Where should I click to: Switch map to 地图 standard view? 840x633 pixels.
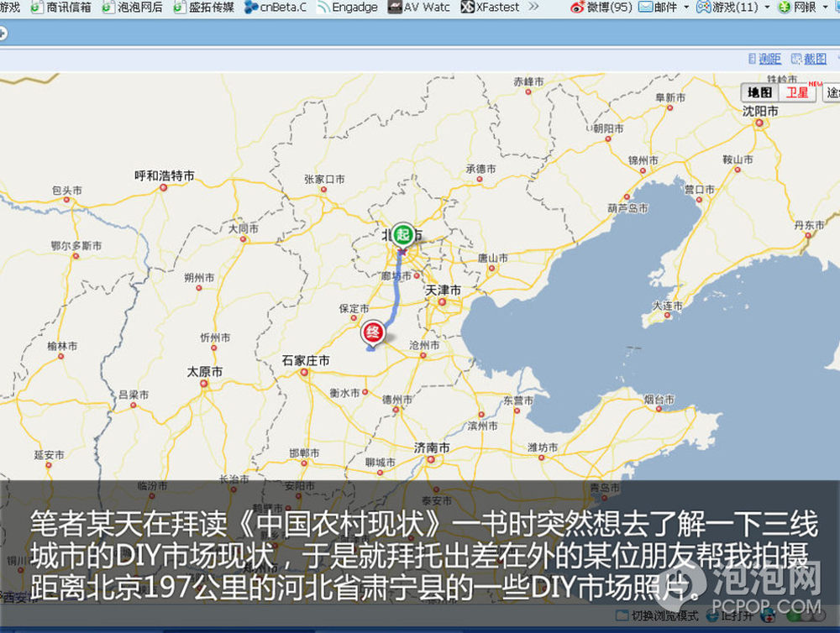point(760,92)
